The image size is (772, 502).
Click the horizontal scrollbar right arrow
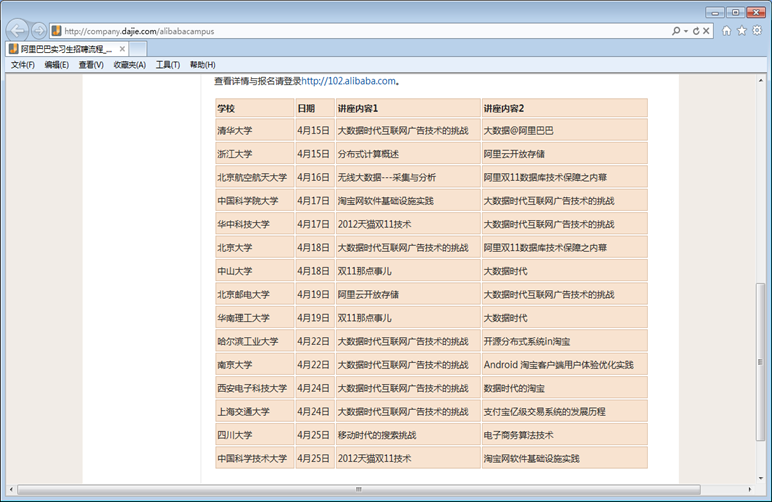(x=750, y=489)
